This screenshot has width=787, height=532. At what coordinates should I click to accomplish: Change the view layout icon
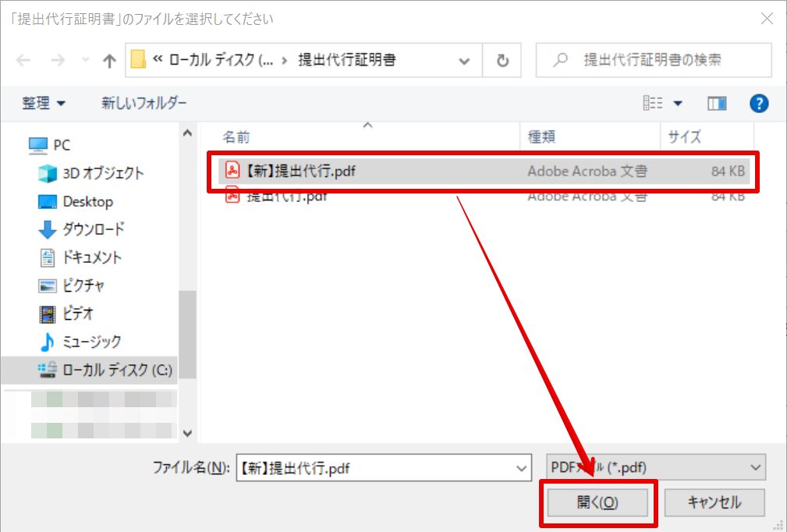pyautogui.click(x=653, y=104)
